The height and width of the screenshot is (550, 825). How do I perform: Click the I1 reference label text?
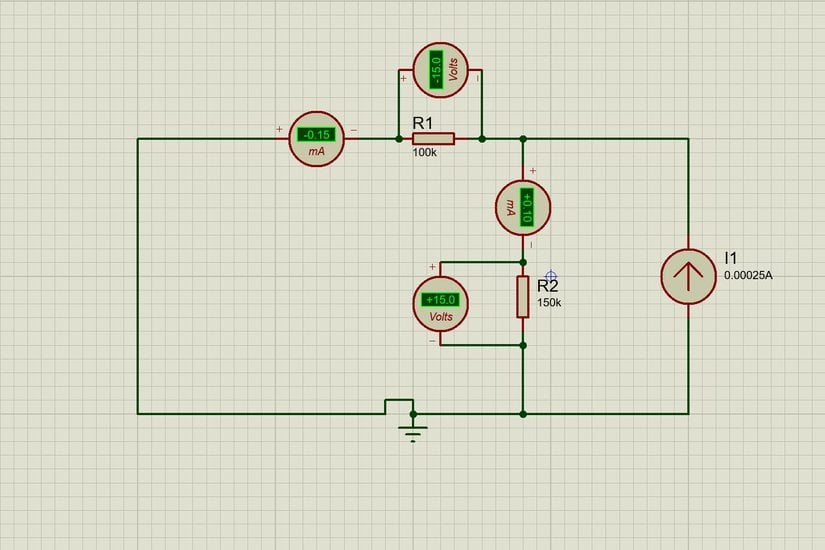coord(731,258)
